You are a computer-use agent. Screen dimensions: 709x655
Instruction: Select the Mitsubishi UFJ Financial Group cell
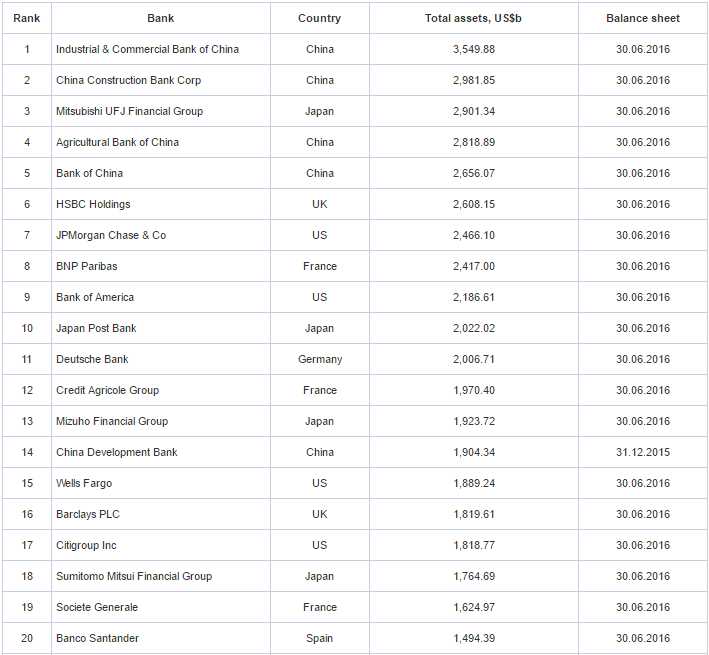(x=129, y=111)
